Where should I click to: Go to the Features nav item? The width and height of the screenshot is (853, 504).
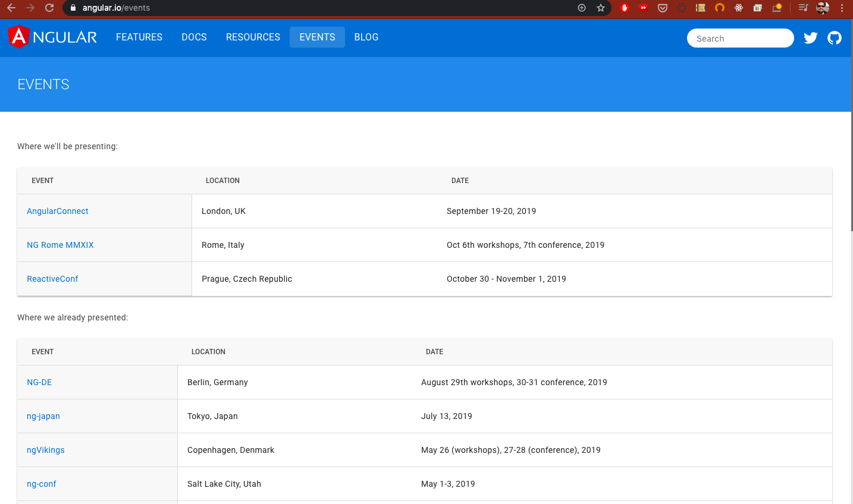139,37
